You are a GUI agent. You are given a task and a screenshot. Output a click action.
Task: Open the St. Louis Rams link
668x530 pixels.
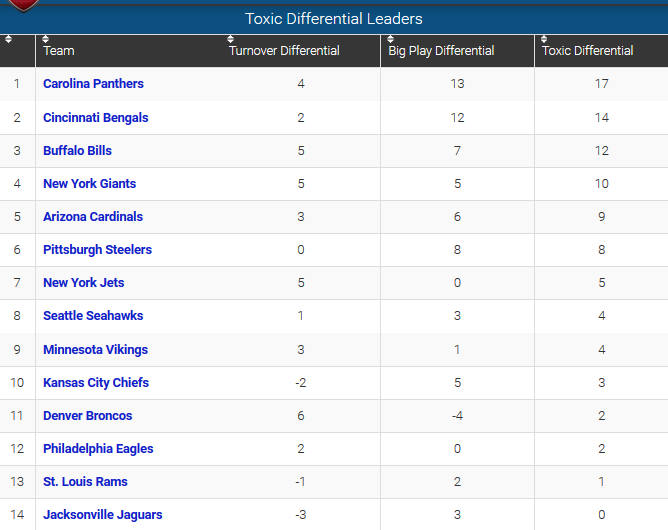click(x=85, y=482)
